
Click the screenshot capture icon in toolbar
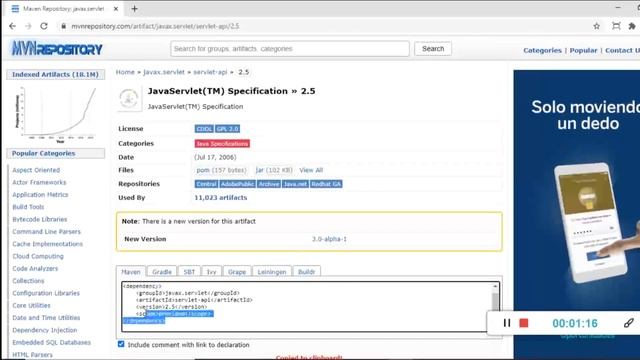point(616,26)
